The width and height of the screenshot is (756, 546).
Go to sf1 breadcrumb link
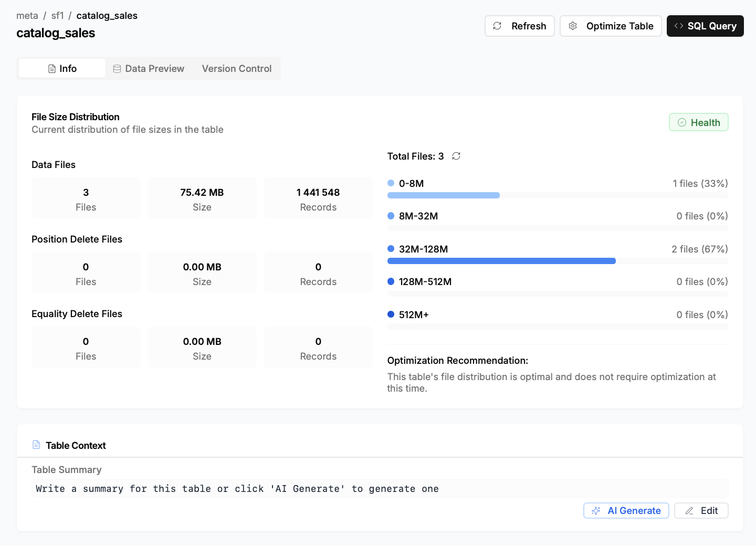tap(58, 16)
